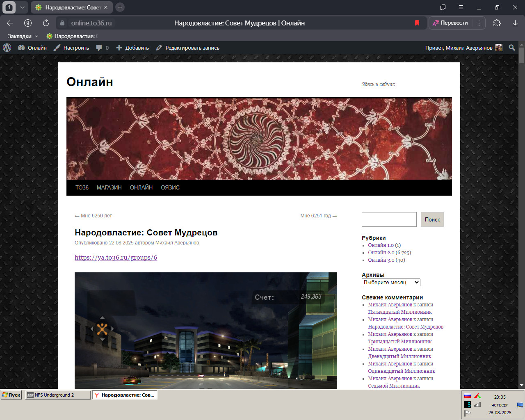Open ОНЛАЙН navigation menu item
Image resolution: width=525 pixels, height=420 pixels.
(x=141, y=187)
